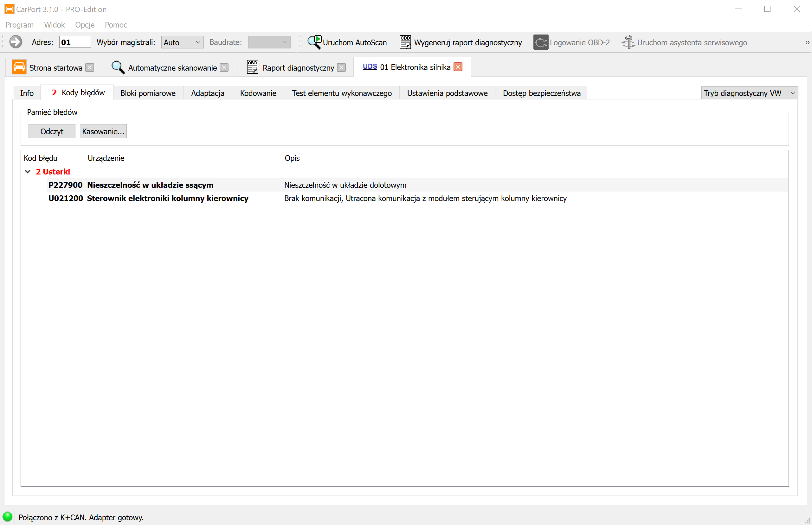Click the Uruchom asystenta serwisowego wrench icon

tap(628, 42)
